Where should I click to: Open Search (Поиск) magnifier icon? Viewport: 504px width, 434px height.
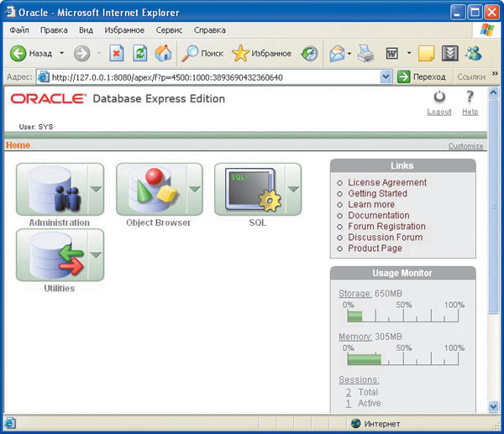point(190,53)
